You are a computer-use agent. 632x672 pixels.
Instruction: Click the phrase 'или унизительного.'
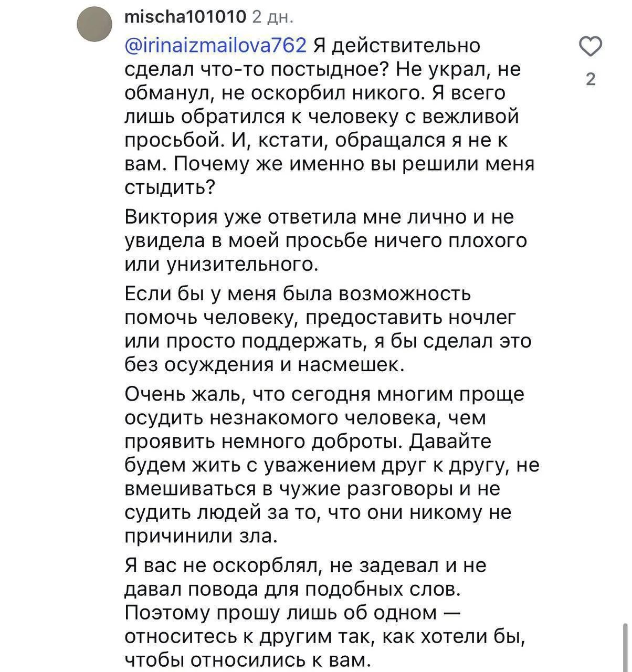(x=222, y=265)
